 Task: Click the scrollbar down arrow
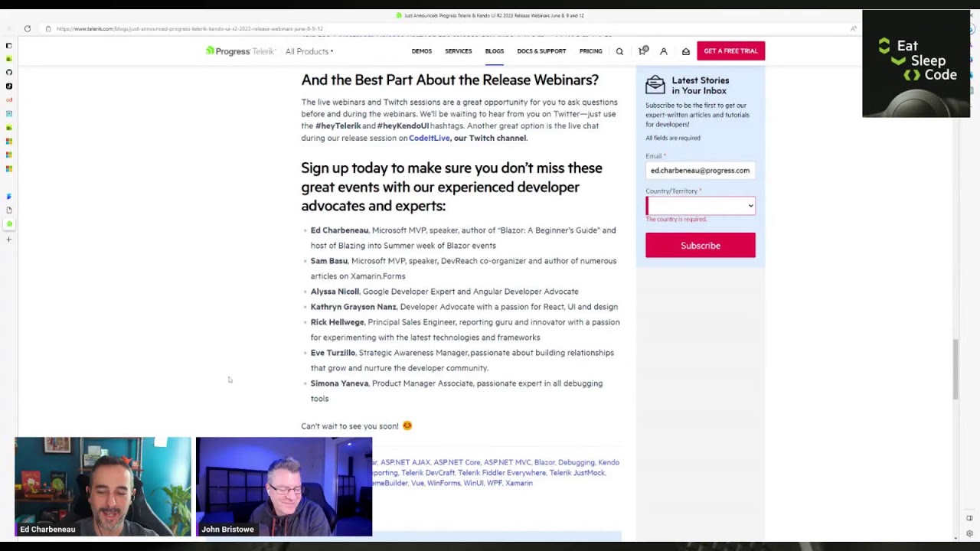click(x=955, y=539)
